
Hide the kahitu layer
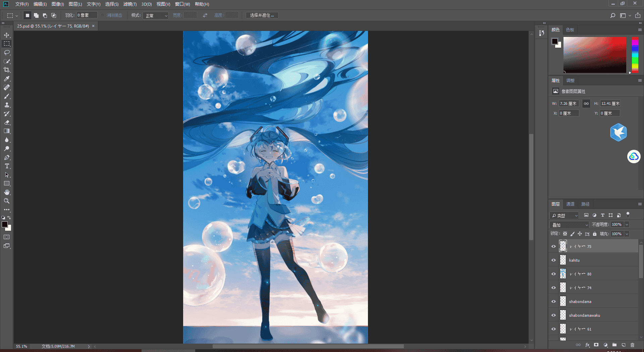[x=554, y=260]
